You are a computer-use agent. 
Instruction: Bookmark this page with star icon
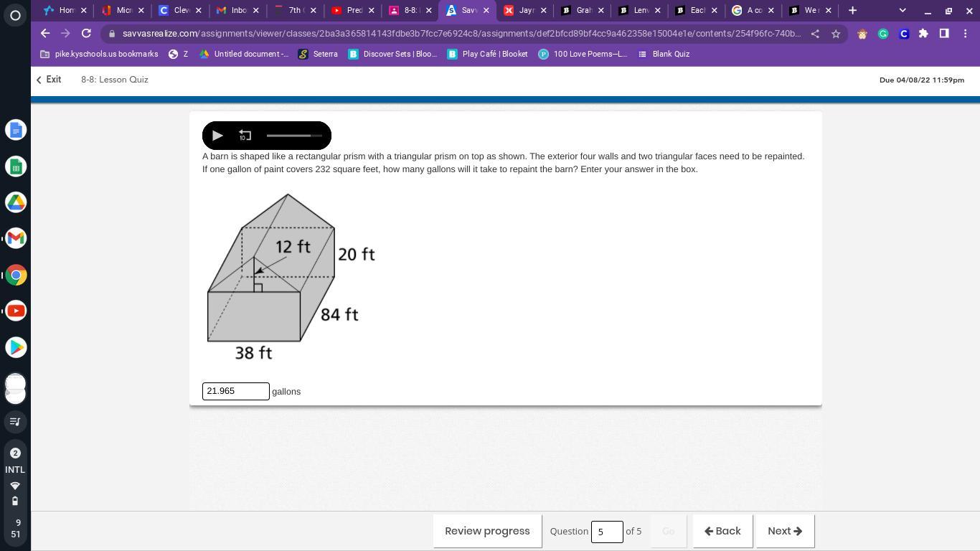coord(836,34)
